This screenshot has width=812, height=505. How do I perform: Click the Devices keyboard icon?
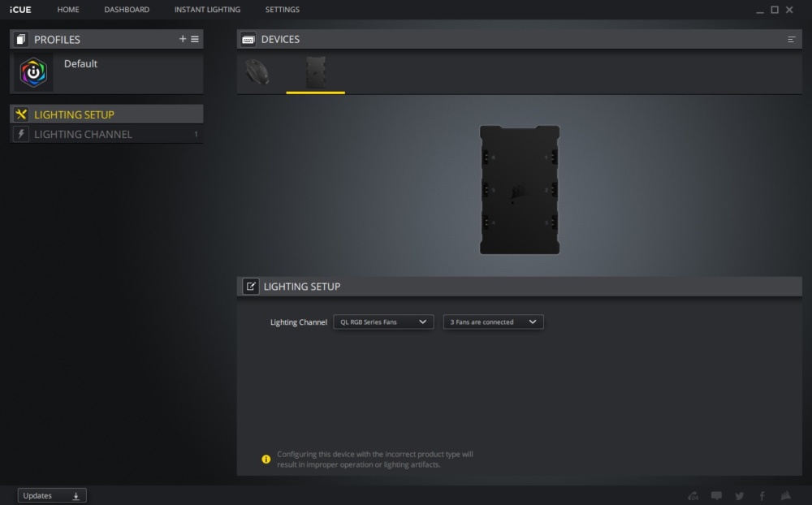click(x=248, y=39)
